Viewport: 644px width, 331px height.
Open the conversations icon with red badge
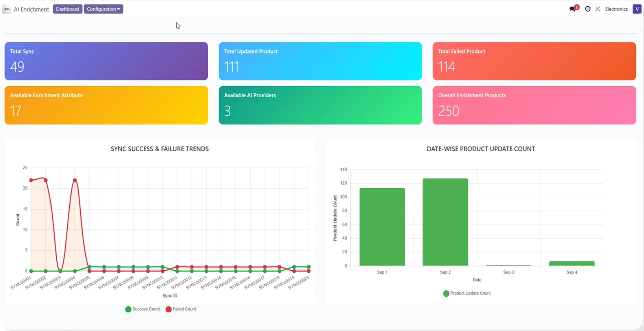tap(573, 9)
